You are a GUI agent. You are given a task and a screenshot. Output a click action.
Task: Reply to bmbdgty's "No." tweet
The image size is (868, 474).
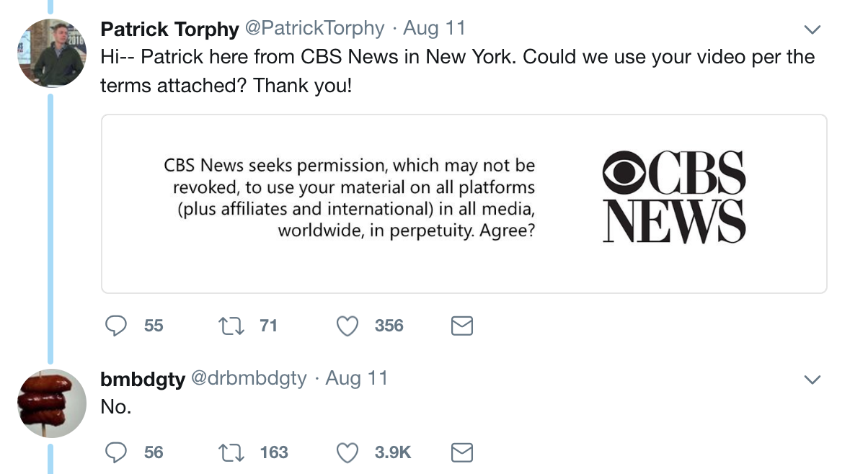(x=117, y=452)
